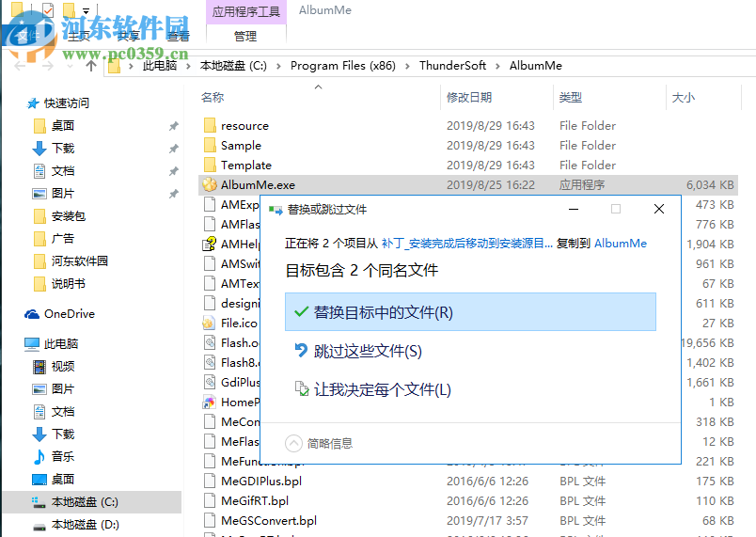The width and height of the screenshot is (756, 537).
Task: Click the AlbumMe breadcrumb in address bar
Action: [x=536, y=66]
